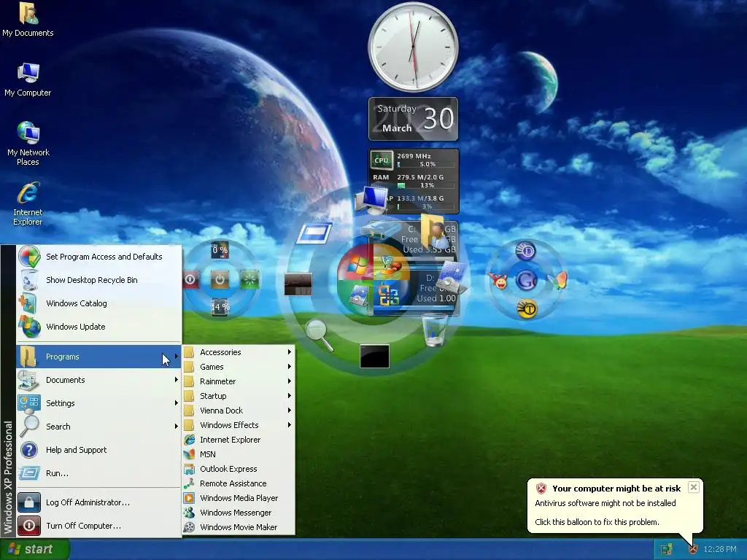Open the black terminal icon in circular dock
This screenshot has width=747, height=560.
tap(374, 356)
